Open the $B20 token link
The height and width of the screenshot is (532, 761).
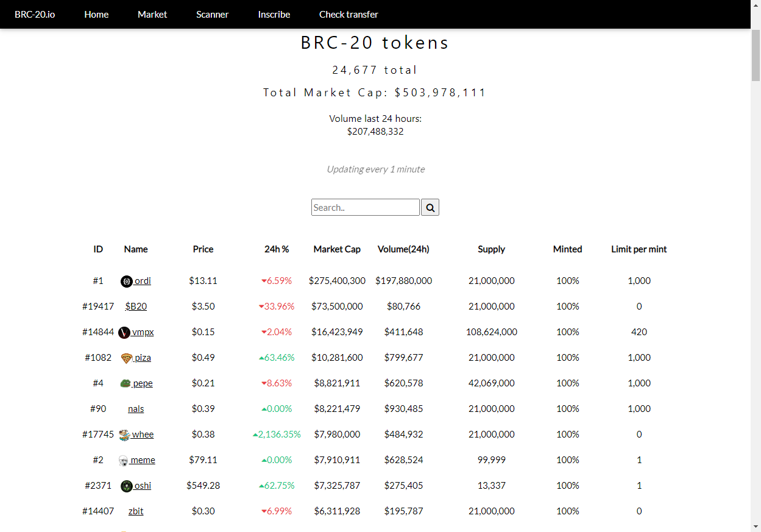[136, 307]
